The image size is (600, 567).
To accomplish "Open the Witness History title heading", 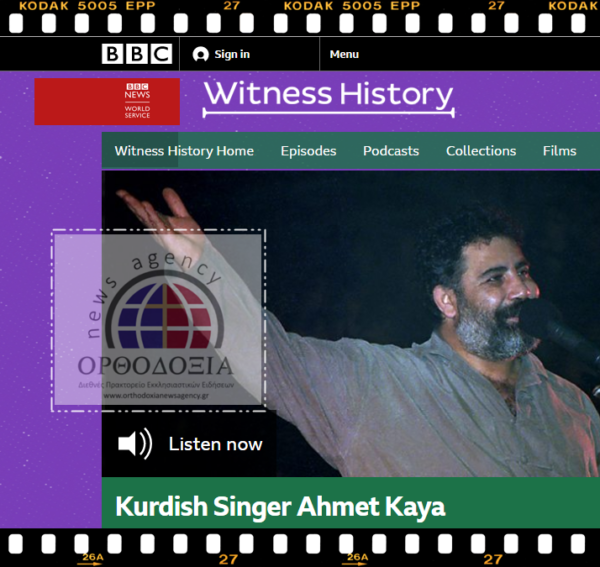I will pyautogui.click(x=328, y=95).
